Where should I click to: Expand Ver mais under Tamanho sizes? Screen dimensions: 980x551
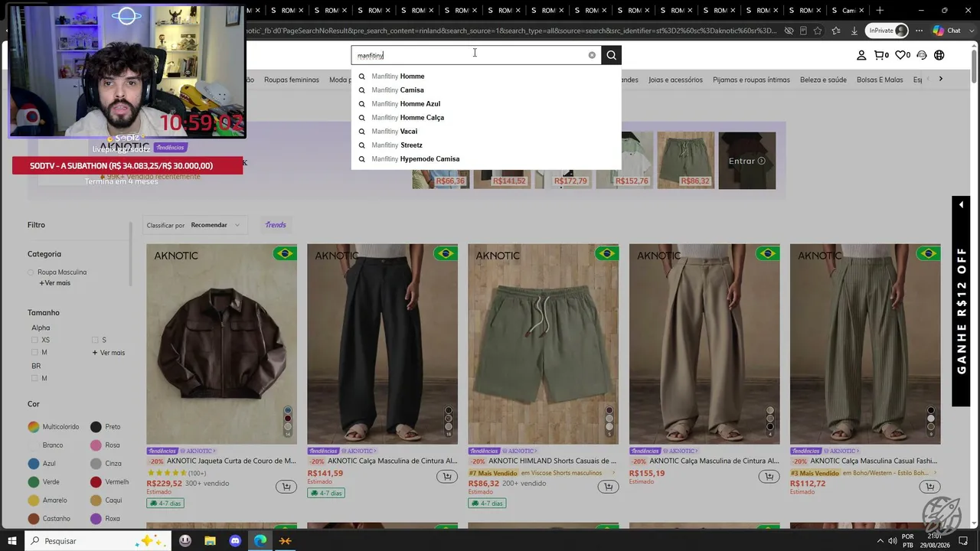click(109, 353)
